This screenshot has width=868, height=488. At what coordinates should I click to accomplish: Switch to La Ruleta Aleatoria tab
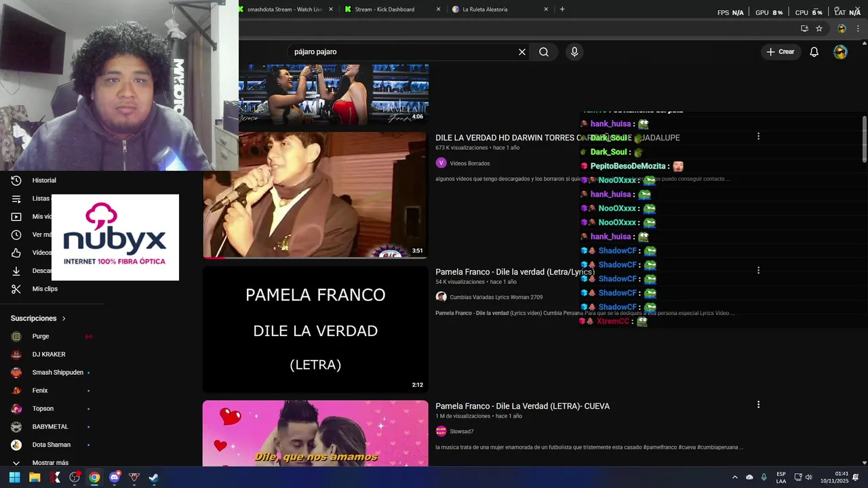[485, 9]
